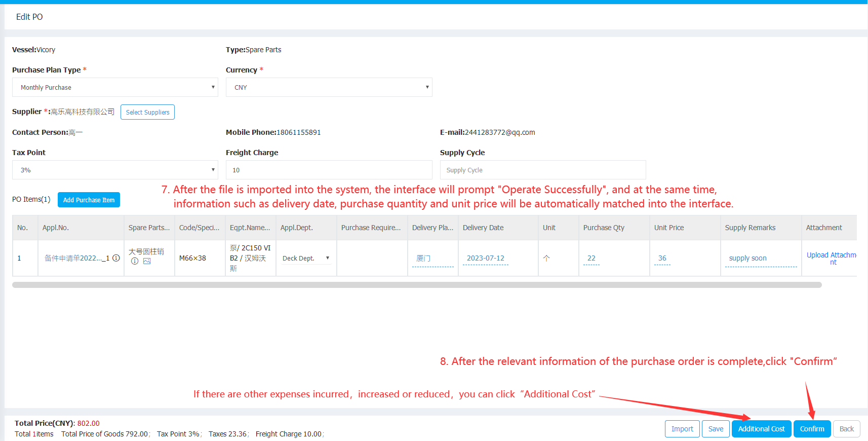Click the Freight Charge input field
868x441 pixels.
(329, 170)
